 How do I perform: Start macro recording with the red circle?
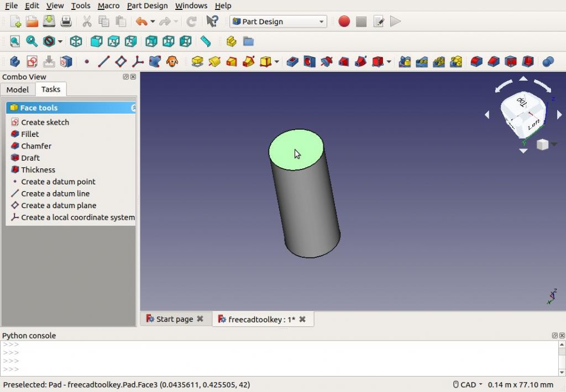344,22
